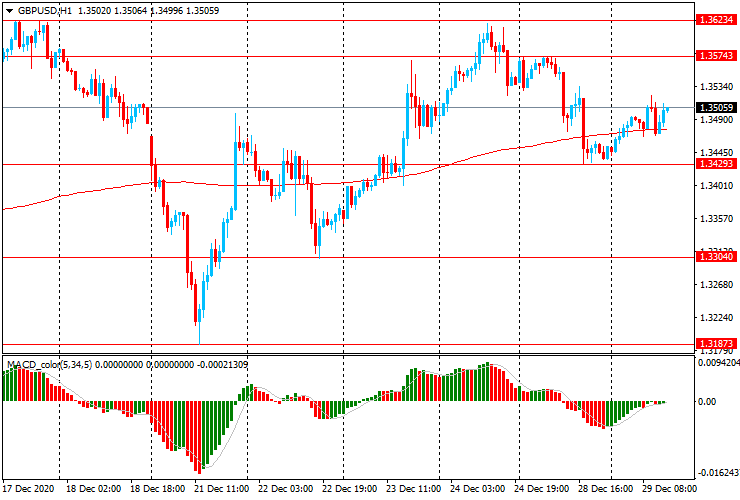Select the 1.33040 red price level label

[716, 257]
